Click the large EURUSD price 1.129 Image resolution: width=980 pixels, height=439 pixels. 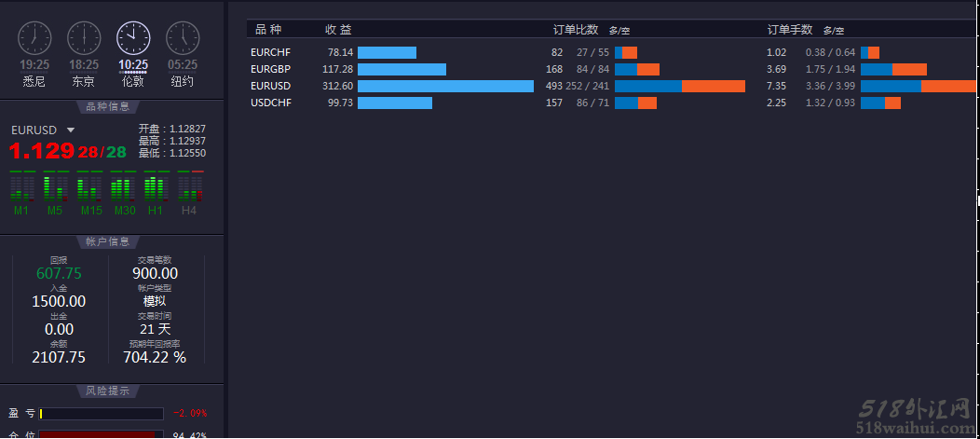[x=41, y=151]
